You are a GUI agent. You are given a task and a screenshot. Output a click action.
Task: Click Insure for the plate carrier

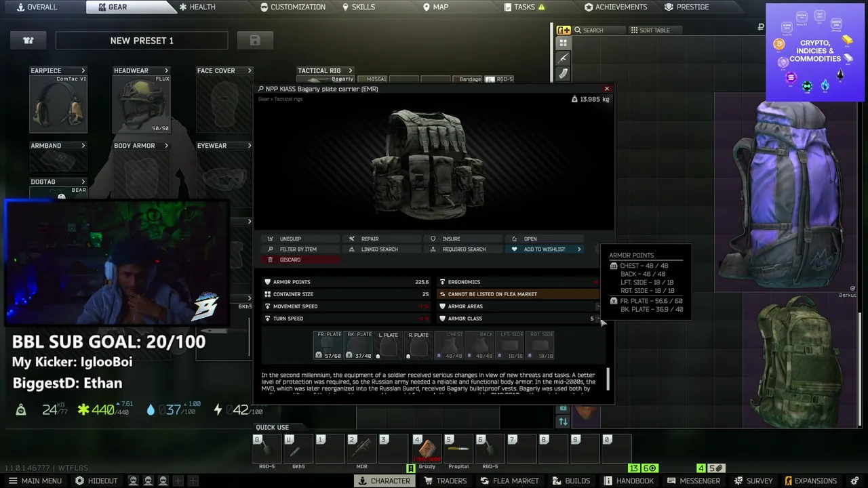tap(462, 239)
